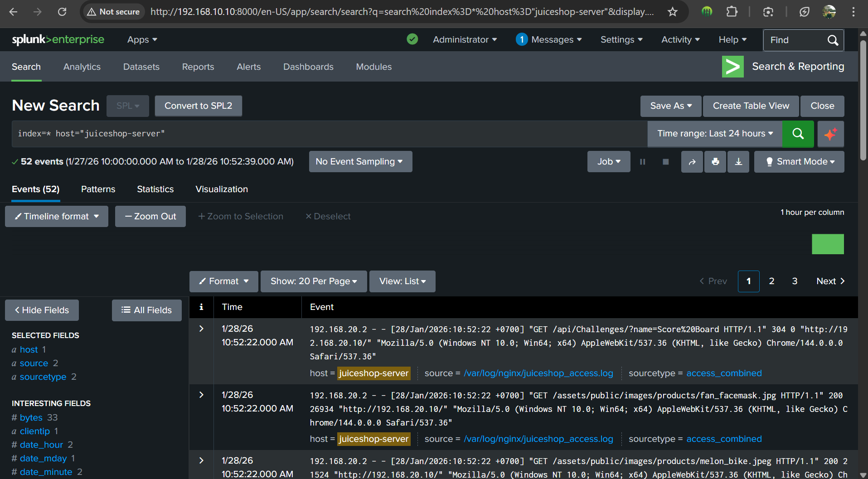The width and height of the screenshot is (868, 479).
Task: Pause the running search job
Action: pyautogui.click(x=642, y=162)
